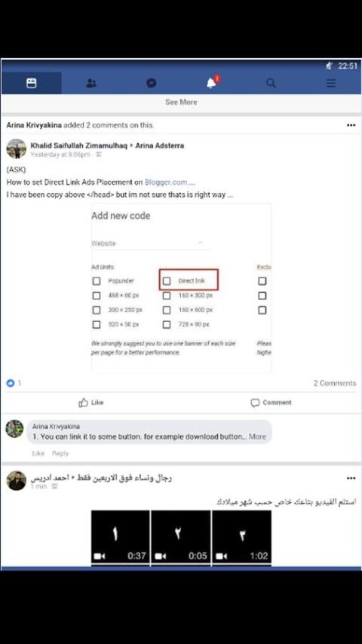
Task: Click Khalid Saifullah Zimamulhaq profile picture
Action: pyautogui.click(x=17, y=149)
